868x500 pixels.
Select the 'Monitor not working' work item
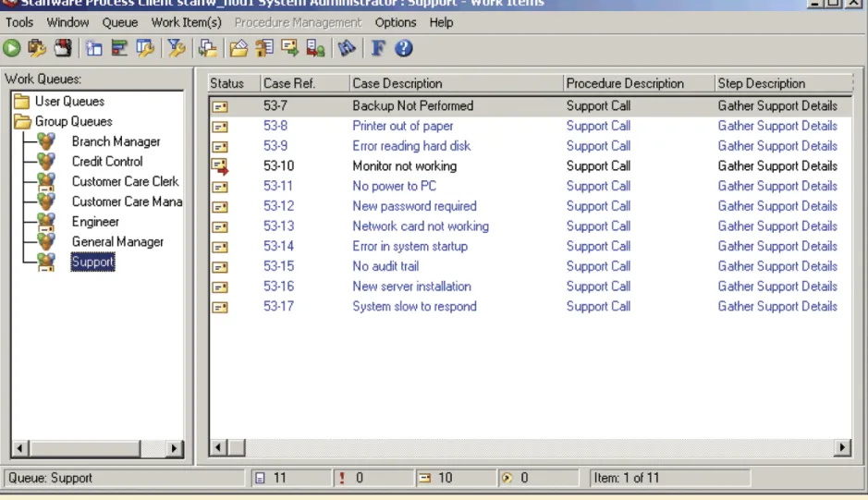[x=531, y=166]
